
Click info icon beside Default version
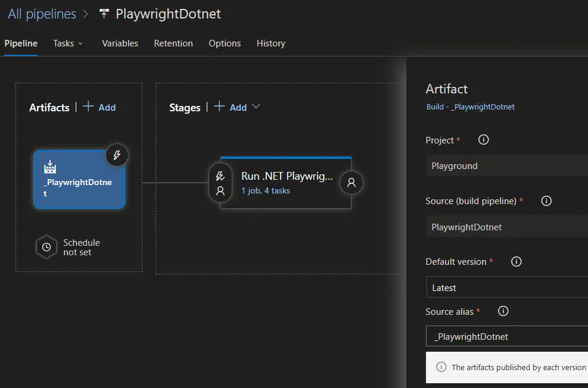click(x=517, y=261)
